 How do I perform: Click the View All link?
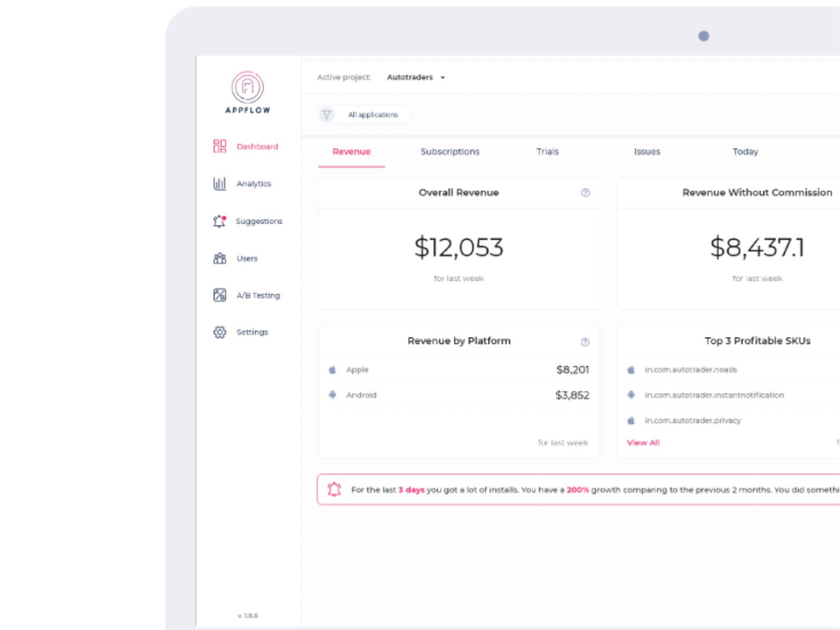(x=643, y=443)
